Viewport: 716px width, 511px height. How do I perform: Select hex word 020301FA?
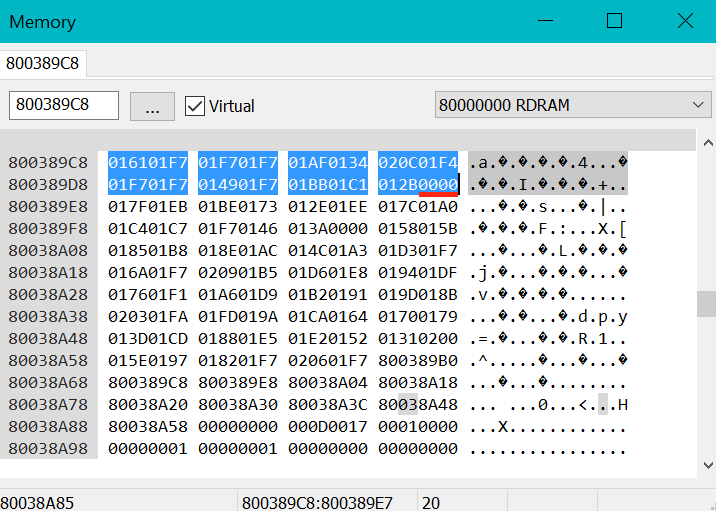pyautogui.click(x=148, y=316)
